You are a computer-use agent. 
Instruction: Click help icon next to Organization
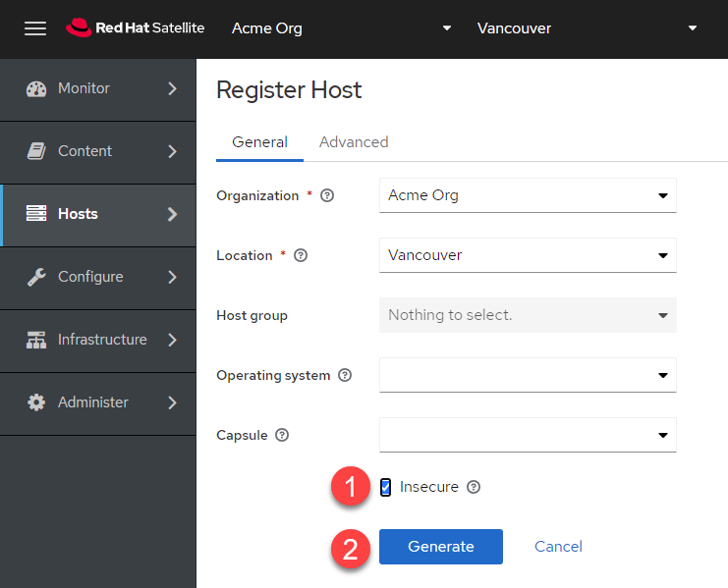click(x=327, y=195)
